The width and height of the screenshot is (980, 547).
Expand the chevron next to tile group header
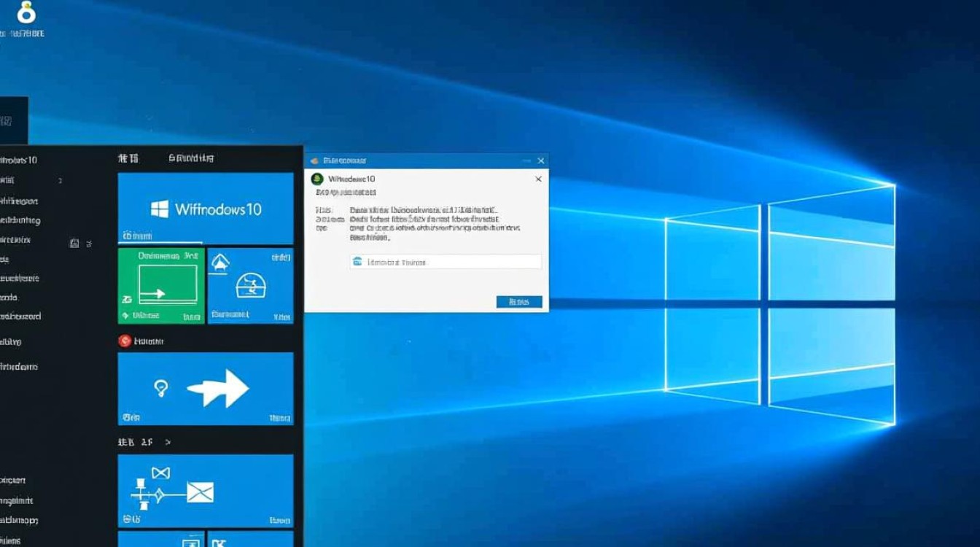point(168,442)
